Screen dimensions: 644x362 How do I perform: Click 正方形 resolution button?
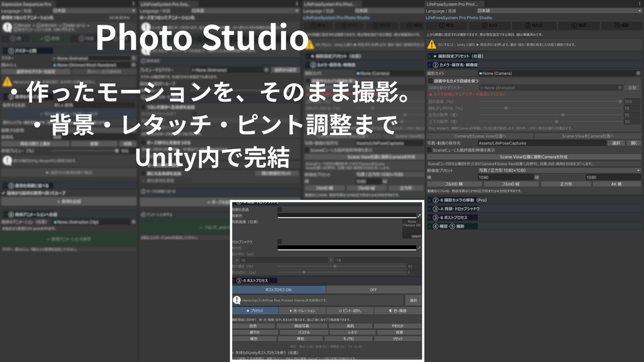coord(565,184)
